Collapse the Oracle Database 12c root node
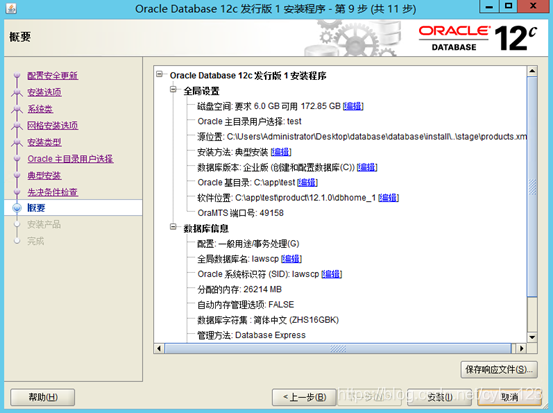 pyautogui.click(x=160, y=74)
